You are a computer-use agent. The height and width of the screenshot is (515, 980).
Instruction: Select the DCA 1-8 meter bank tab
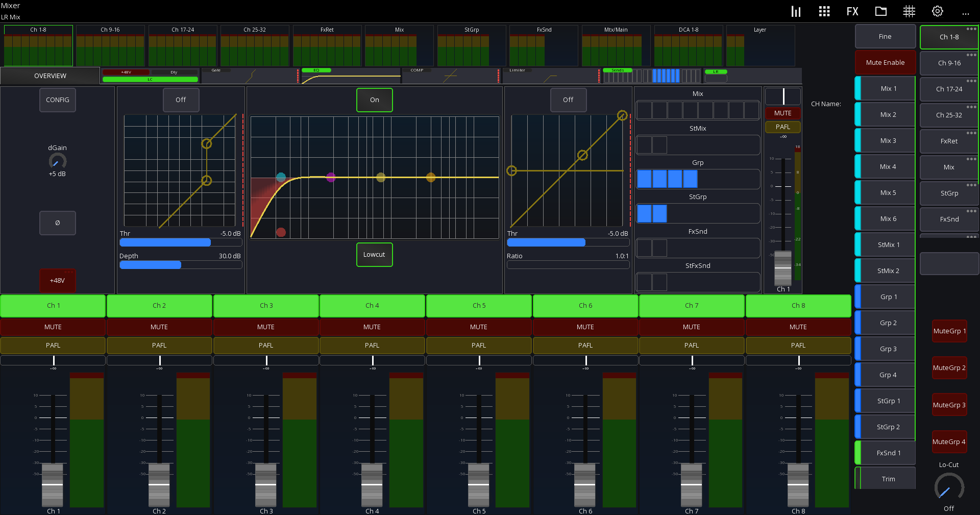tap(689, 46)
